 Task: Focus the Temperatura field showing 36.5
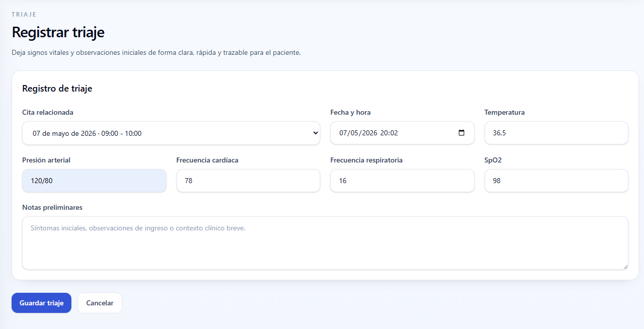pyautogui.click(x=556, y=133)
